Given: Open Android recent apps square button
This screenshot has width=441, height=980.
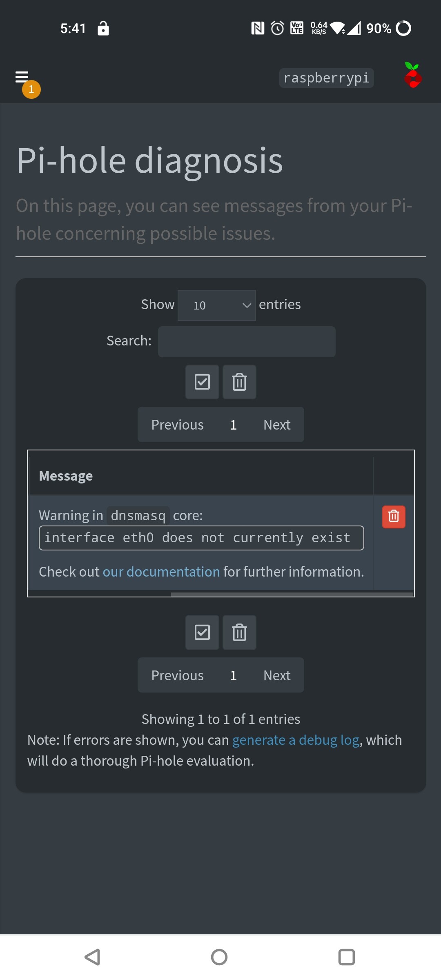Looking at the screenshot, I should 347,957.
